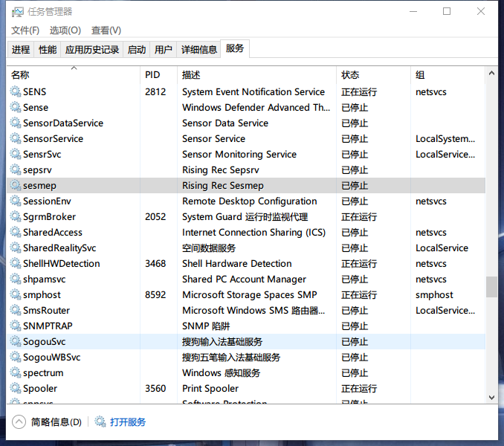
Task: Click 'Windows 感知服务' description
Action: pos(221,372)
